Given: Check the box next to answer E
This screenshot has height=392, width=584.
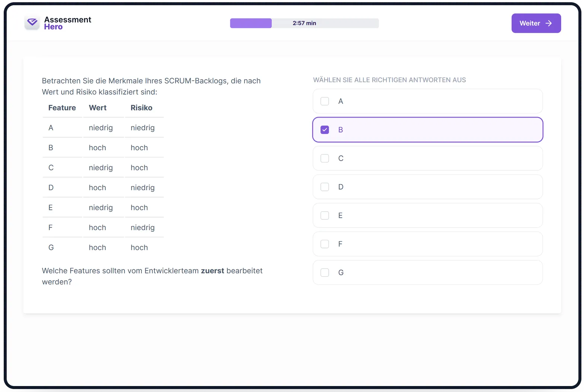Looking at the screenshot, I should (x=325, y=216).
